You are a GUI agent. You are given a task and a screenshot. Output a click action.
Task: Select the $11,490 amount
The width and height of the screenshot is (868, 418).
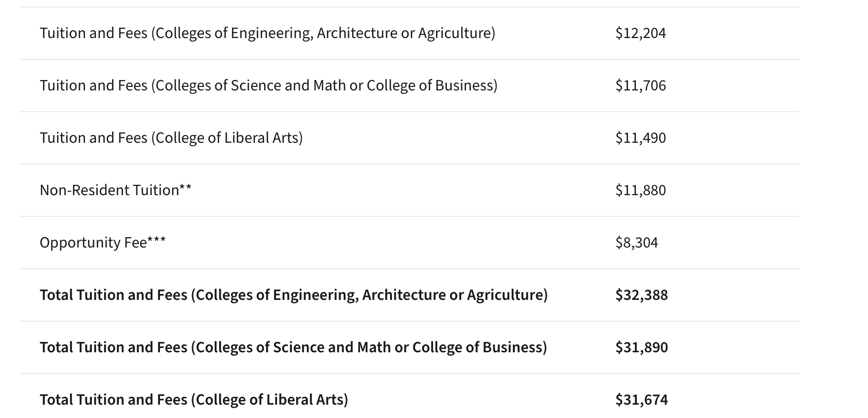(x=640, y=138)
